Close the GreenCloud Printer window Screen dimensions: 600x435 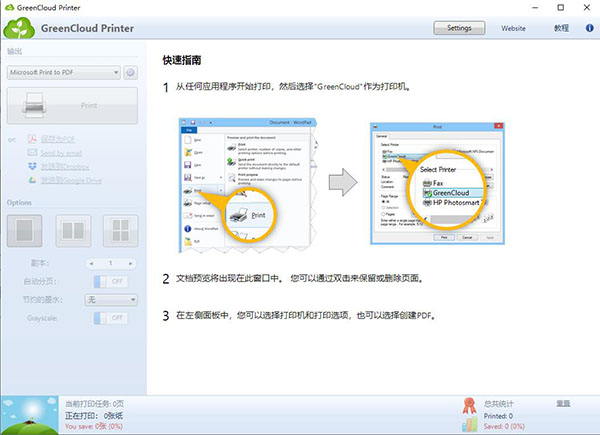click(x=587, y=7)
